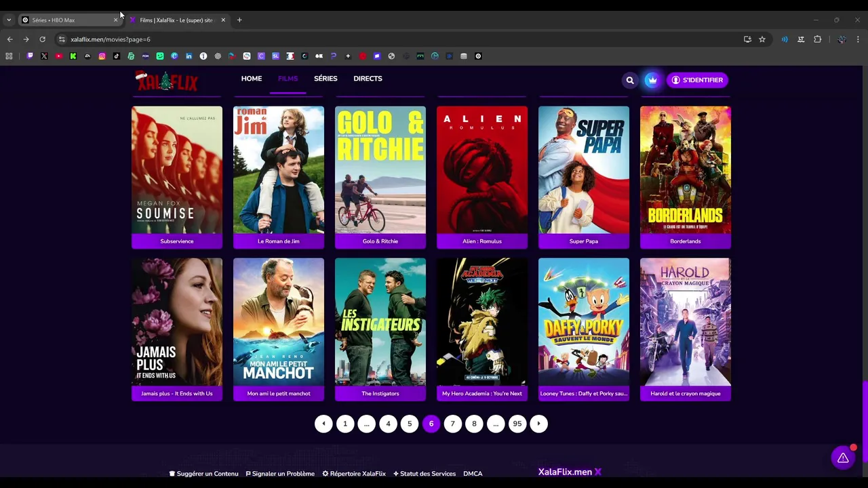868x488 pixels.
Task: Expand the tab search dropdown arrow
Action: tap(8, 20)
